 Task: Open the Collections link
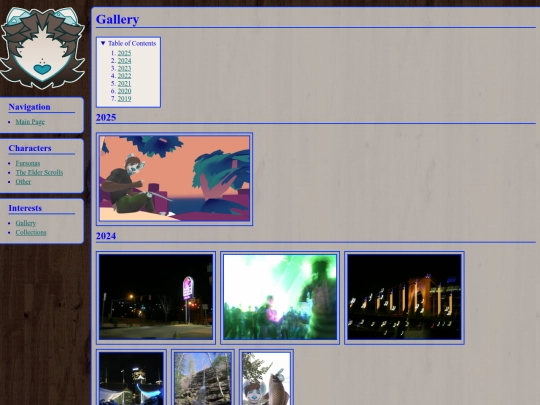31,232
